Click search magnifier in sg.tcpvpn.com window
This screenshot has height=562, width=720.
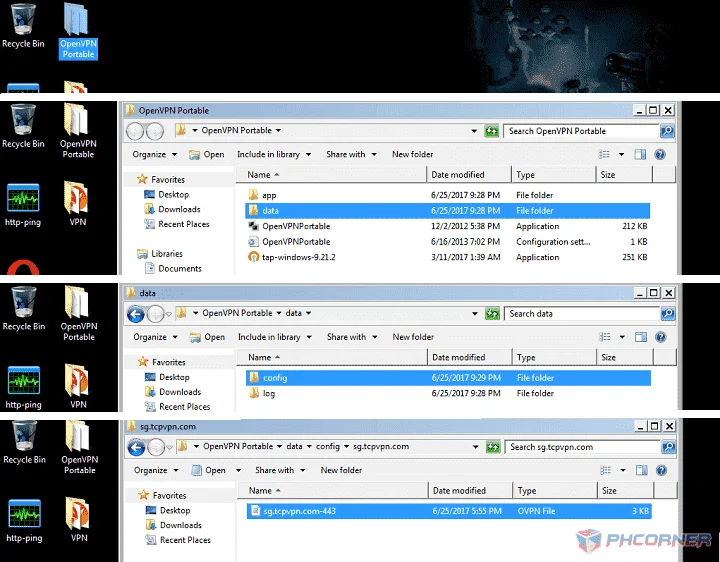669,447
